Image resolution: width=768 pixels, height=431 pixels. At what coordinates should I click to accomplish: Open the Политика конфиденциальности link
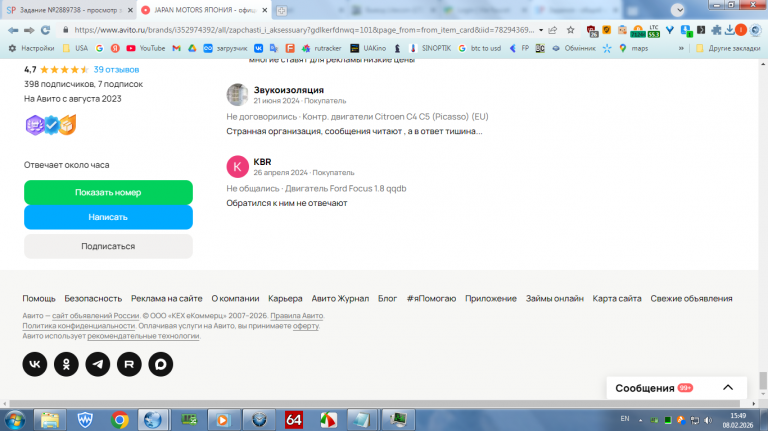(78, 326)
